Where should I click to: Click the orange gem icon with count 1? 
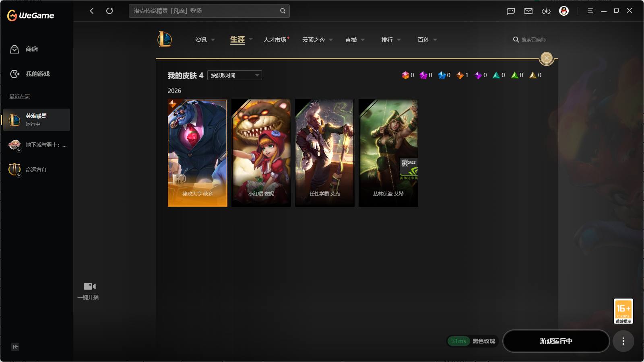click(x=460, y=75)
